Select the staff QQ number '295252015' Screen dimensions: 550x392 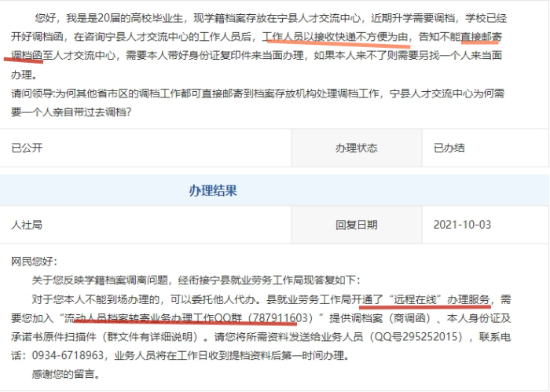[x=431, y=336]
